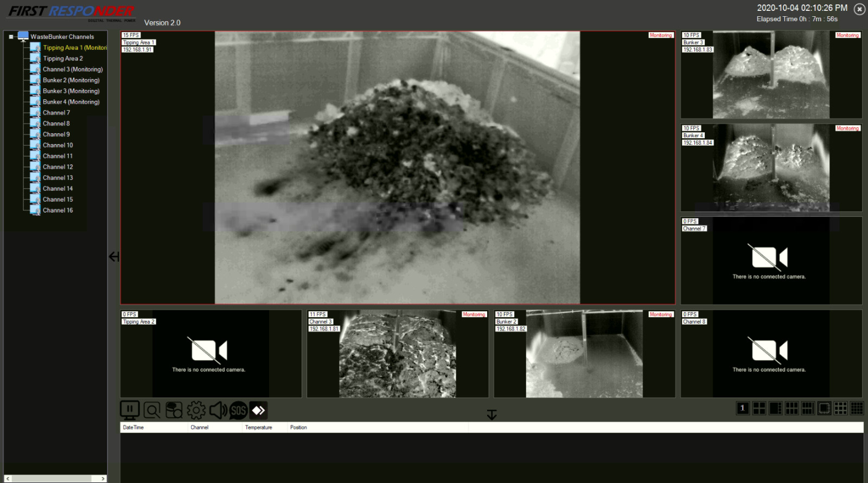Select the Bunker 3 camera thumbnail
Viewport: 868px width, 483px height.
(x=771, y=75)
